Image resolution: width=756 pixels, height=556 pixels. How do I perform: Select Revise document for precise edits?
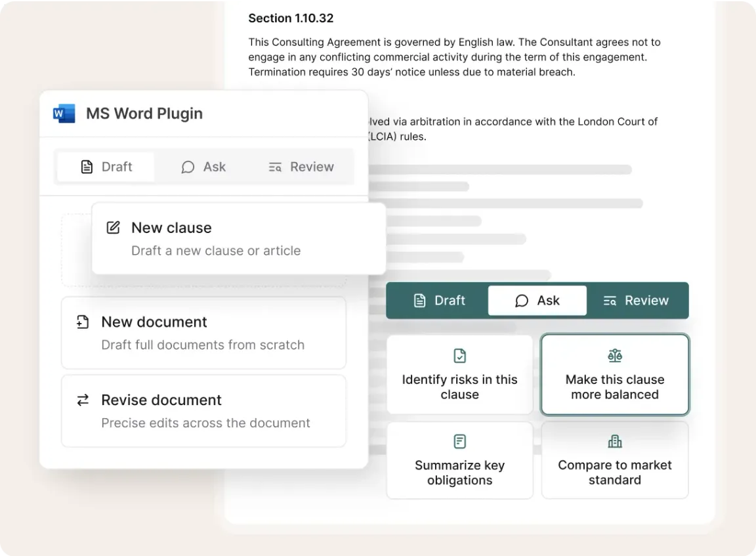click(203, 410)
